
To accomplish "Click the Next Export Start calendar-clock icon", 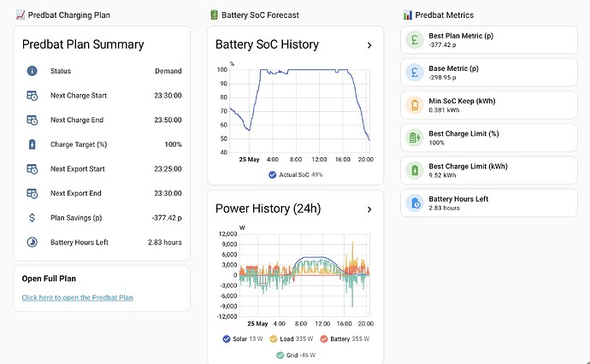I will tap(32, 169).
